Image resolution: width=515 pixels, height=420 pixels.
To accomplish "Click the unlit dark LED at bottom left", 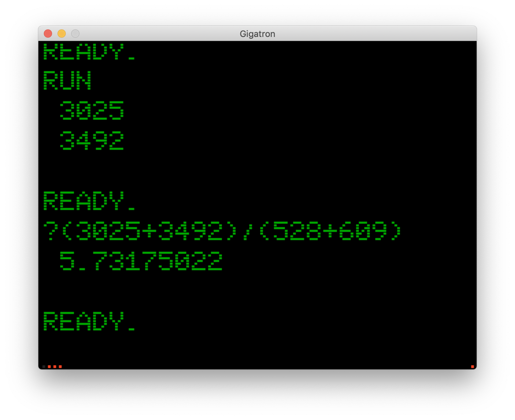I will coord(44,367).
